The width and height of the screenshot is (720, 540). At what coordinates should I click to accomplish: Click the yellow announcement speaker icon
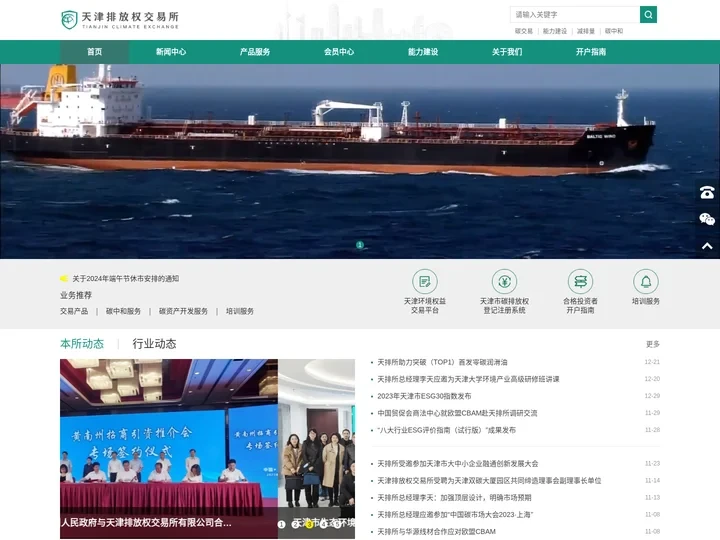point(64,278)
